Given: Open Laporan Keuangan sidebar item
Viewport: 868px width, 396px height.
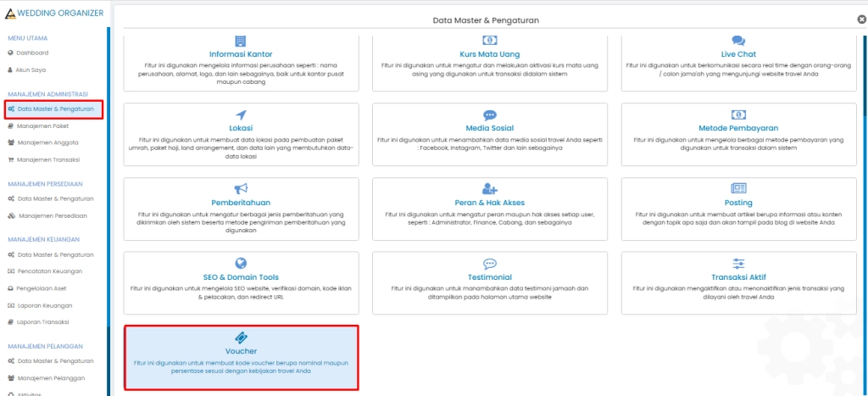Looking at the screenshot, I should [x=46, y=304].
